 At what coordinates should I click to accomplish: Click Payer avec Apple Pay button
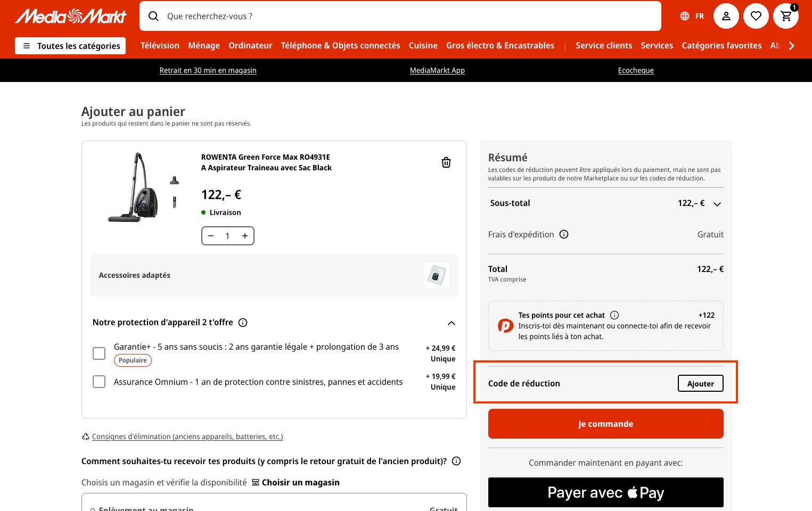606,492
